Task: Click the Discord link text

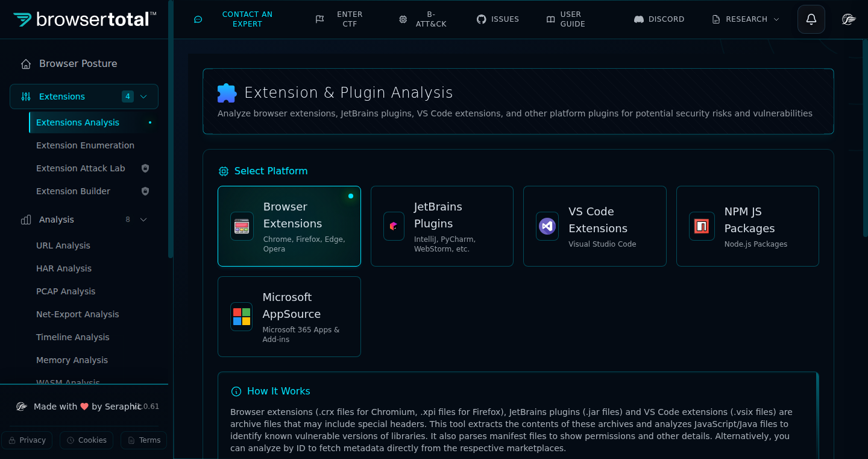Action: [x=666, y=19]
